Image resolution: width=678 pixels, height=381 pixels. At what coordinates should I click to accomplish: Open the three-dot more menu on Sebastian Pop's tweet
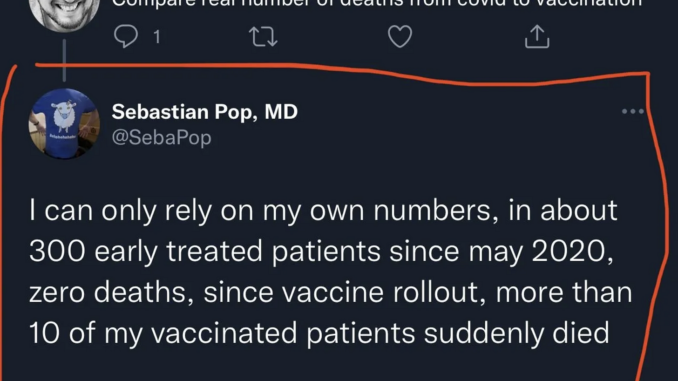(633, 111)
